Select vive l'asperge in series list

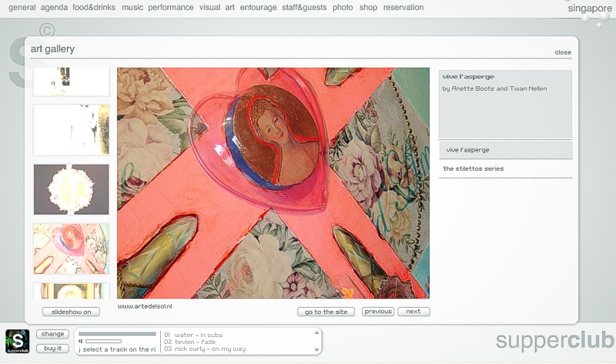tap(505, 150)
